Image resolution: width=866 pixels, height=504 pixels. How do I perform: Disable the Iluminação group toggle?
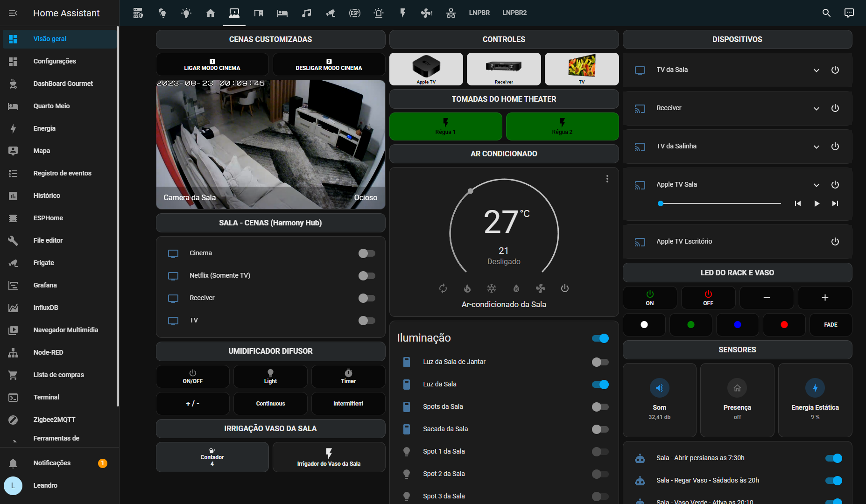point(600,338)
